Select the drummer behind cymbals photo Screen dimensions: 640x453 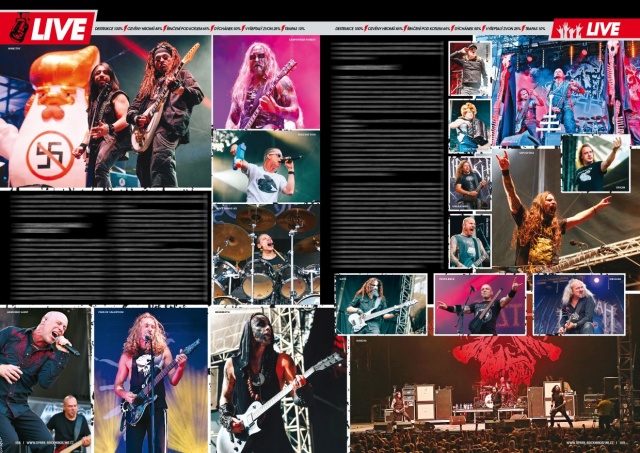[x=265, y=255]
